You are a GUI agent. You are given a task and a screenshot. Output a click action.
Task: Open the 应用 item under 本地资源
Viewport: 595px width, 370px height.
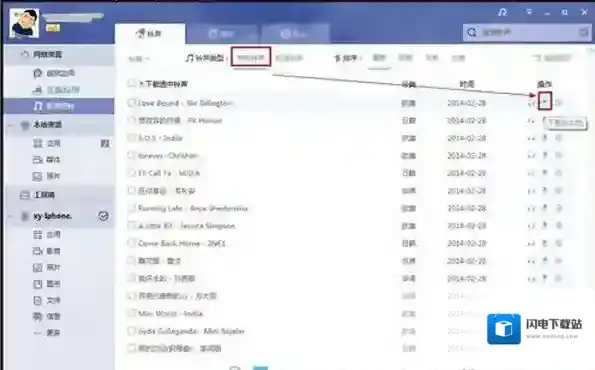click(47, 143)
